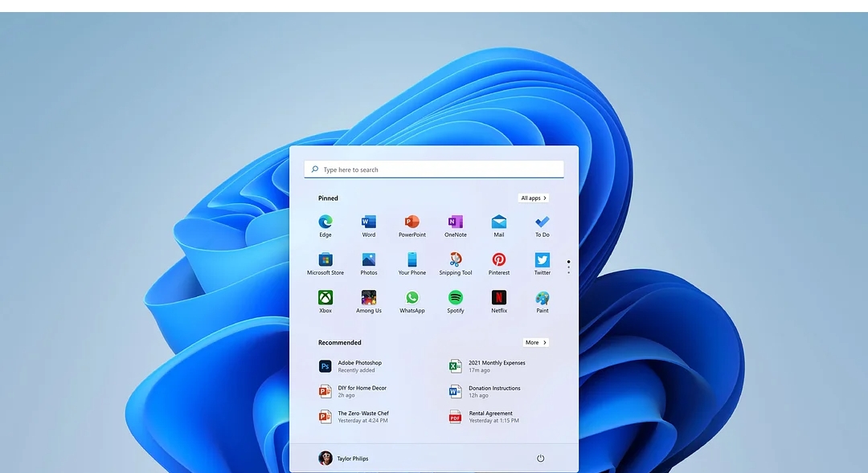This screenshot has height=473, width=868.
Task: Open The Zero-Waste Chef presentation
Action: pos(354,417)
